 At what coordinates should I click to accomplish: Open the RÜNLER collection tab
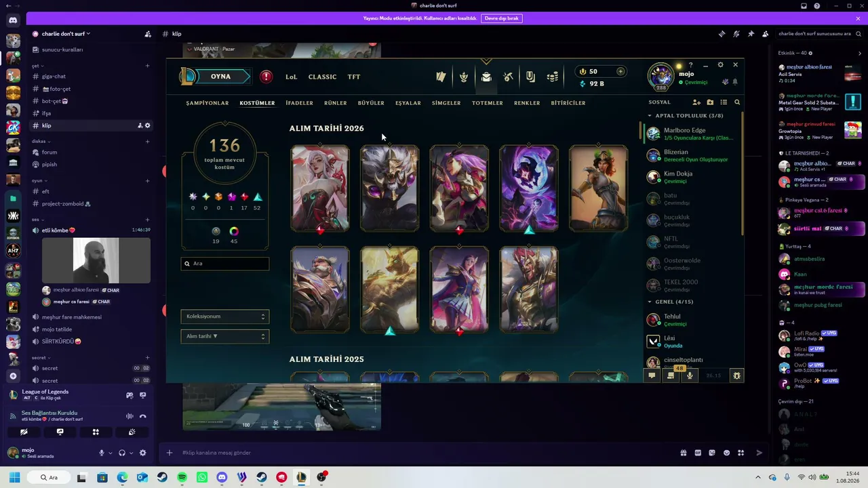click(336, 103)
